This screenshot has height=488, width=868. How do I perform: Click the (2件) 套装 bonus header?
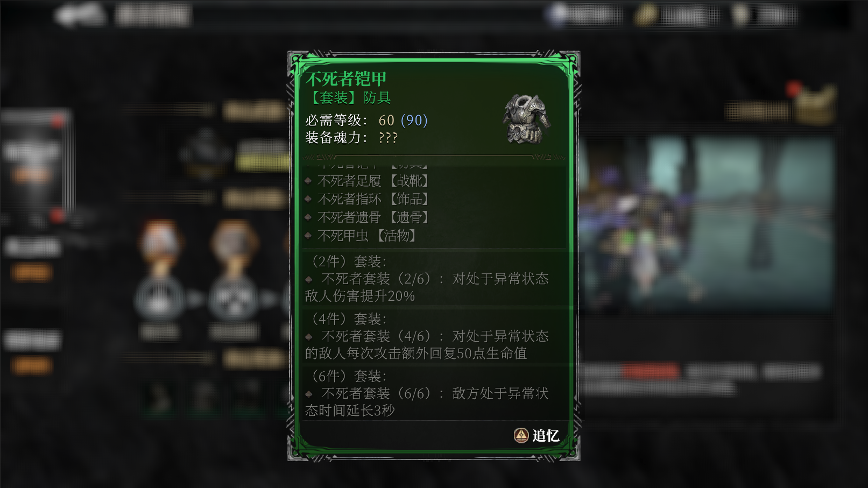click(347, 261)
